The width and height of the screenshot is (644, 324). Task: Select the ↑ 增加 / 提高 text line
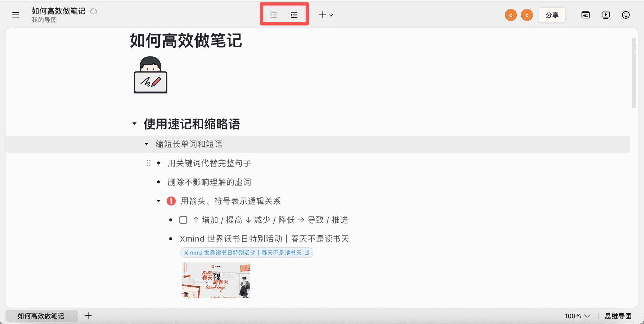click(x=270, y=220)
